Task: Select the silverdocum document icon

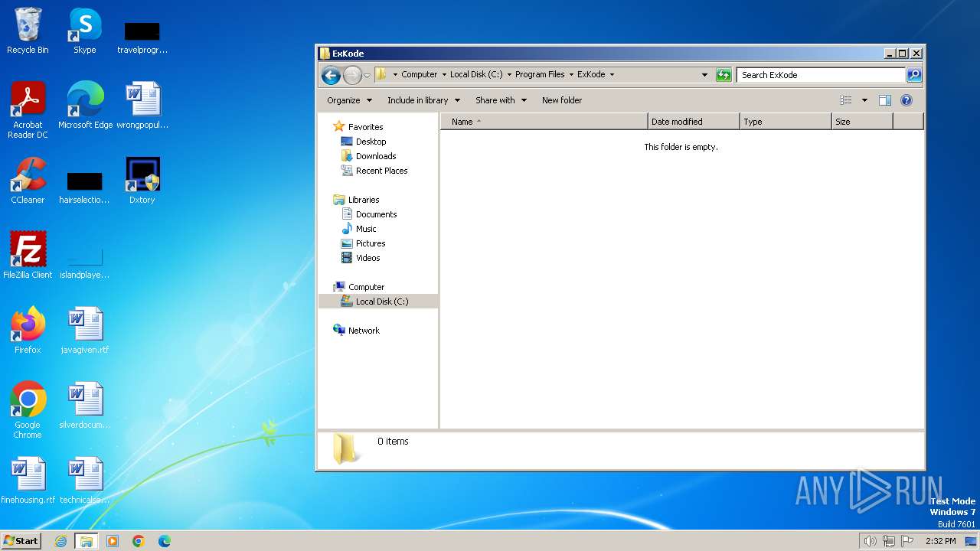Action: 85,406
